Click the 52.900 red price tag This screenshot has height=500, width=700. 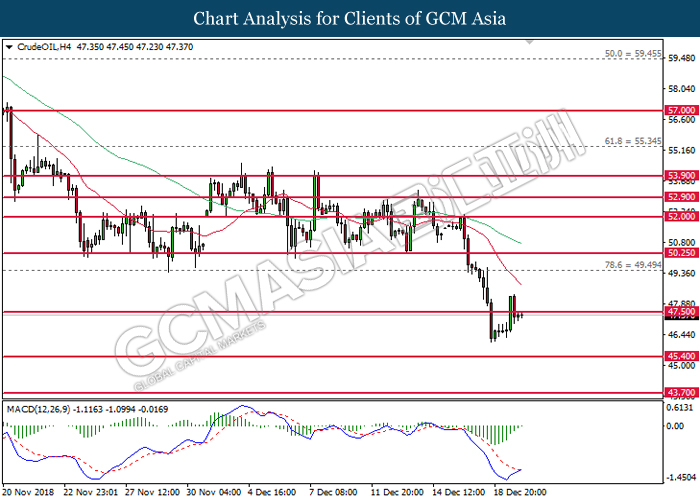click(679, 197)
